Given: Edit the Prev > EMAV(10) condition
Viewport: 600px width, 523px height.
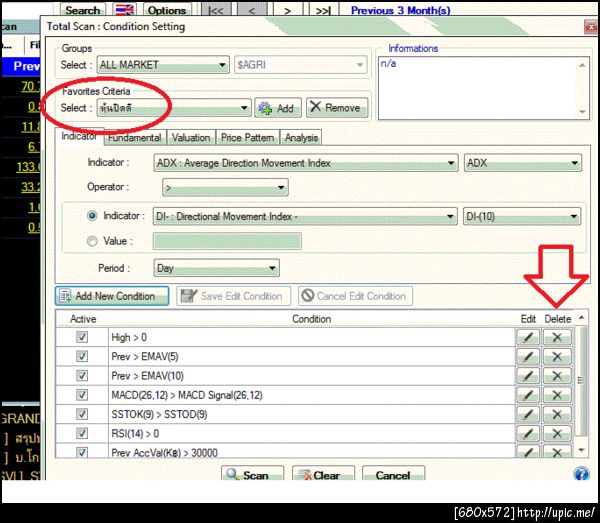Looking at the screenshot, I should pyautogui.click(x=528, y=376).
